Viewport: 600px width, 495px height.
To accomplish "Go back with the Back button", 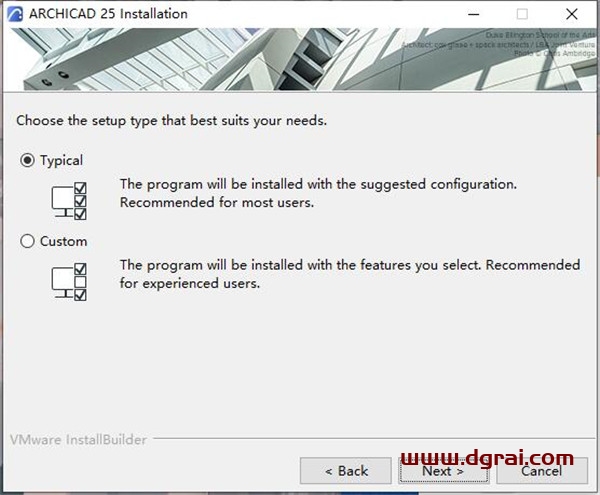I will 346,471.
